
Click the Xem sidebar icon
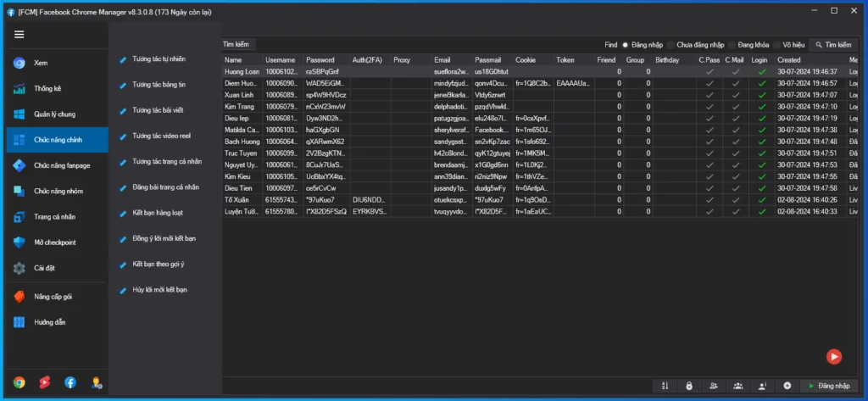coord(19,63)
